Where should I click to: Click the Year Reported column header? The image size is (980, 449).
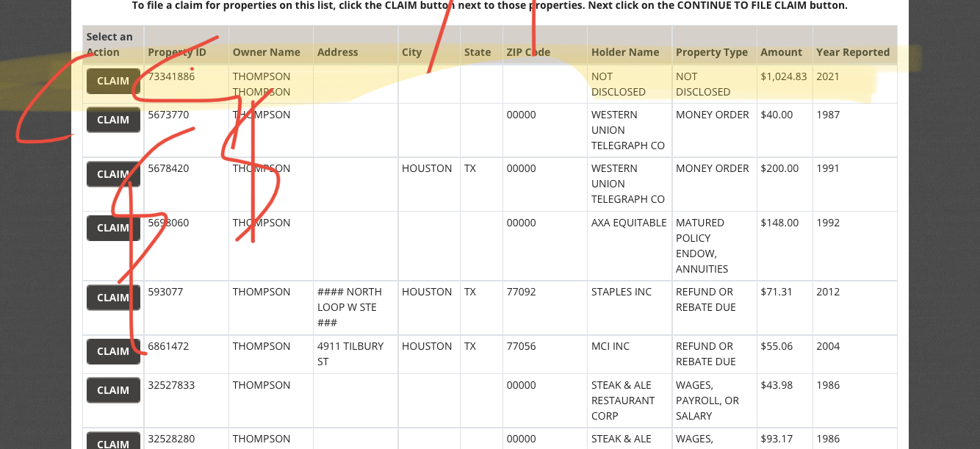tap(853, 52)
